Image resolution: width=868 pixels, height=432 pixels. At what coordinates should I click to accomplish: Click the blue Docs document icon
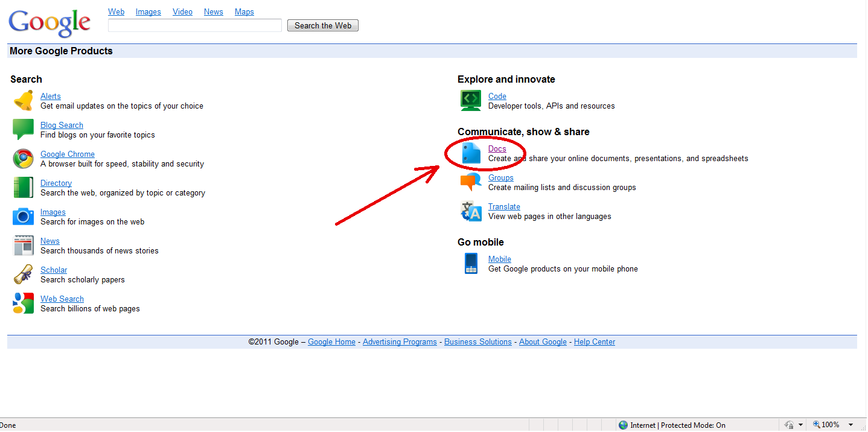pyautogui.click(x=471, y=153)
